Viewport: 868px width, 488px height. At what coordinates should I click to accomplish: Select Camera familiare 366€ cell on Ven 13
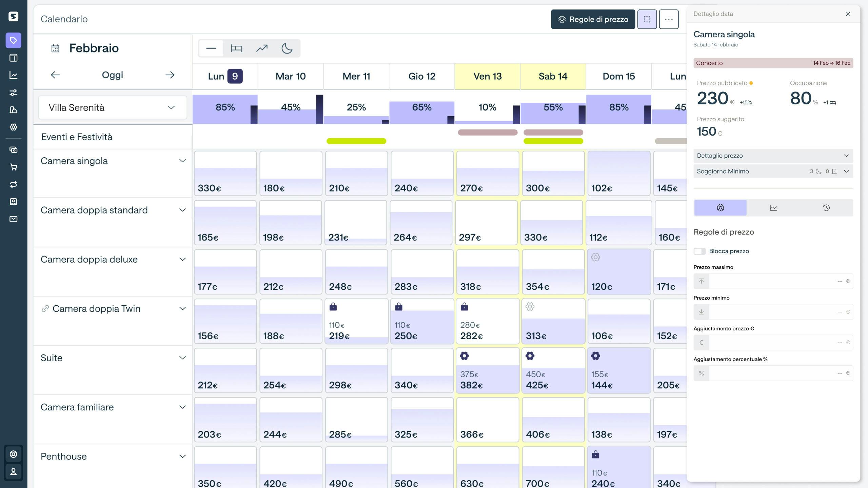[488, 420]
